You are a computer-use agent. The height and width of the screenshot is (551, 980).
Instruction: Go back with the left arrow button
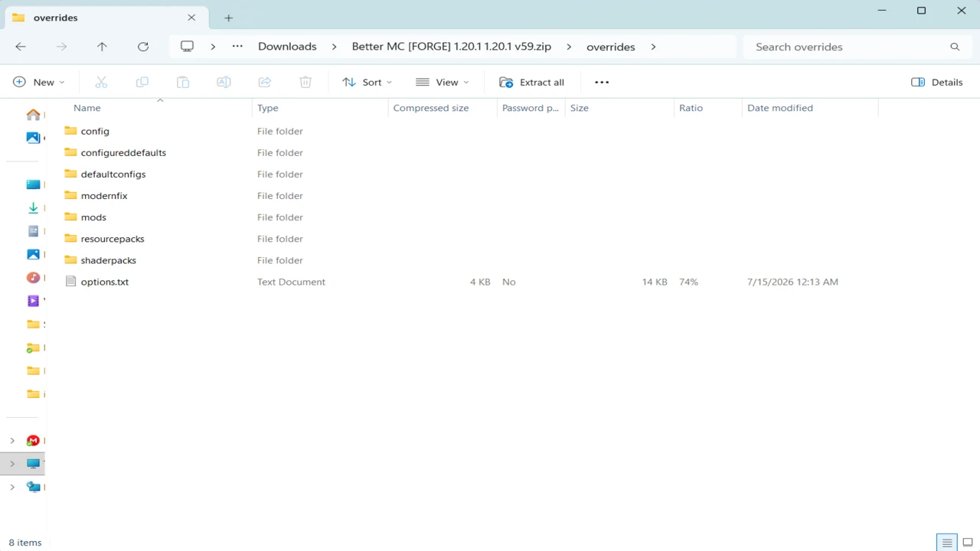[21, 47]
